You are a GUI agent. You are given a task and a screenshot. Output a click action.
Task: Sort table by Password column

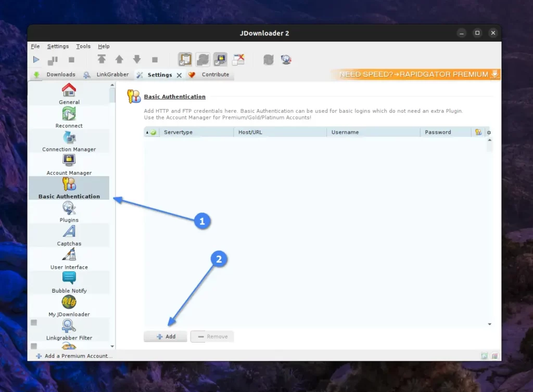pyautogui.click(x=446, y=133)
